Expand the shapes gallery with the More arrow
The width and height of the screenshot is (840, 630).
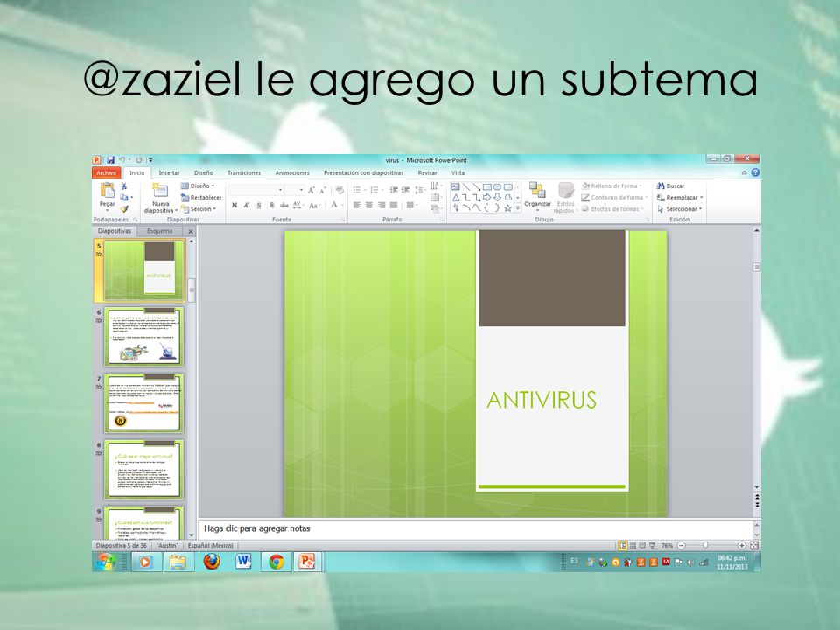tap(517, 208)
